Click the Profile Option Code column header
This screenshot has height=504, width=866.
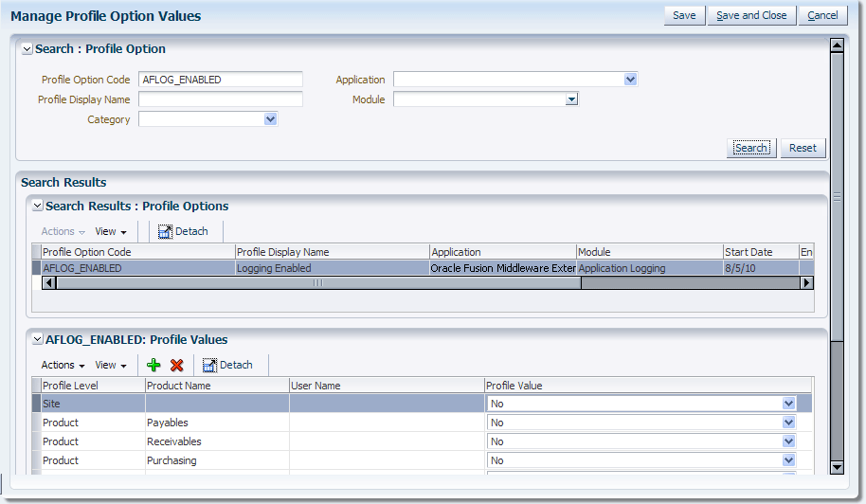pos(138,252)
